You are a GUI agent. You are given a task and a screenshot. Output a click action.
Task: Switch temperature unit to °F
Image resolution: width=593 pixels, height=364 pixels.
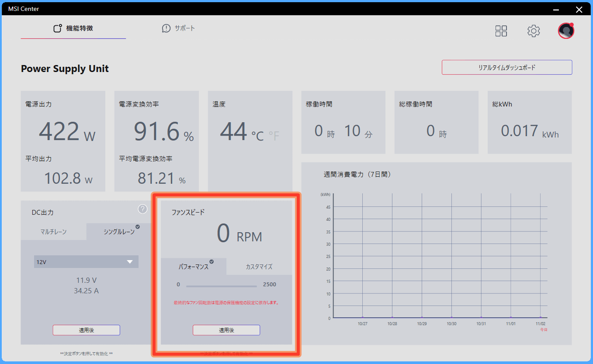pyautogui.click(x=274, y=137)
